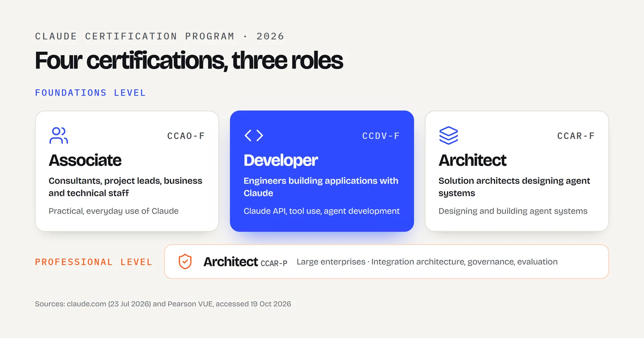Viewport: 644px width, 338px height.
Task: Click 'Engineers building applications with Claude' text
Action: 321,187
